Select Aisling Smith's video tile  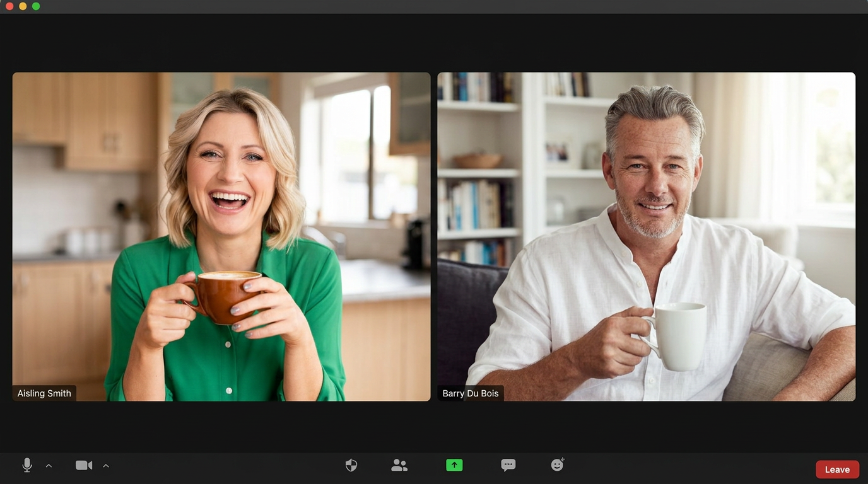221,236
